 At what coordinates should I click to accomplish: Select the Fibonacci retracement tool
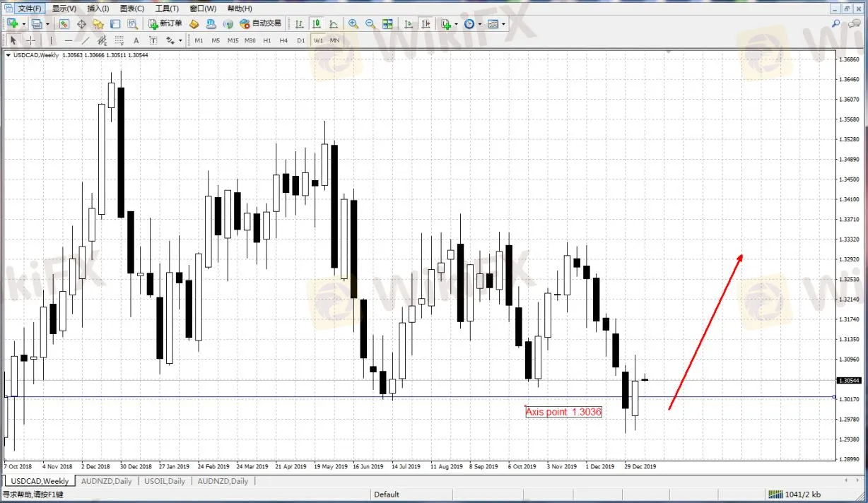[x=119, y=40]
